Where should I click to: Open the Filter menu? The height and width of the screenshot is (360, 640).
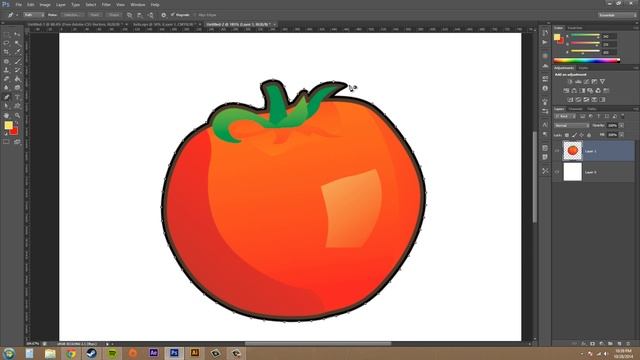106,5
